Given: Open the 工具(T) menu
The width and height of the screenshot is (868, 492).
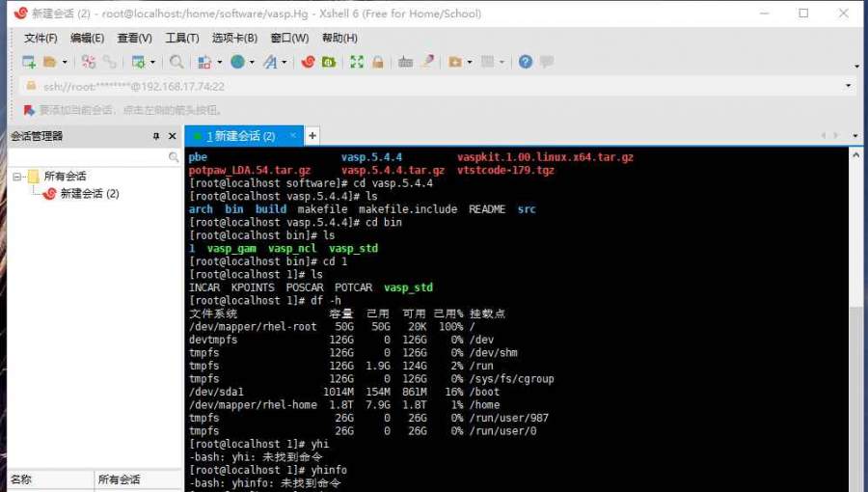Looking at the screenshot, I should pos(181,39).
